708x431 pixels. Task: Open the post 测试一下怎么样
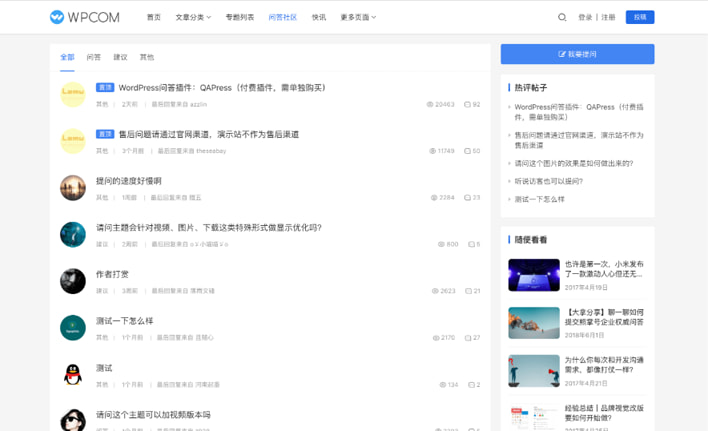tap(125, 321)
